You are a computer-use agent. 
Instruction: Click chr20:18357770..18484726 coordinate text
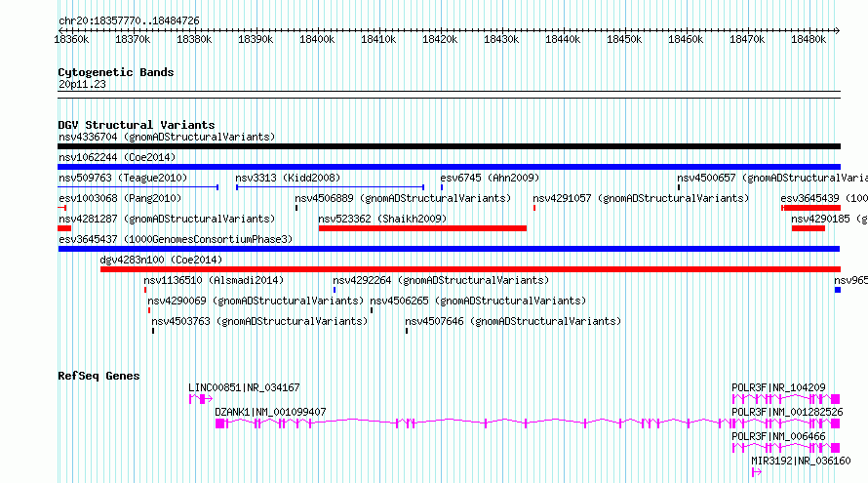tap(129, 20)
